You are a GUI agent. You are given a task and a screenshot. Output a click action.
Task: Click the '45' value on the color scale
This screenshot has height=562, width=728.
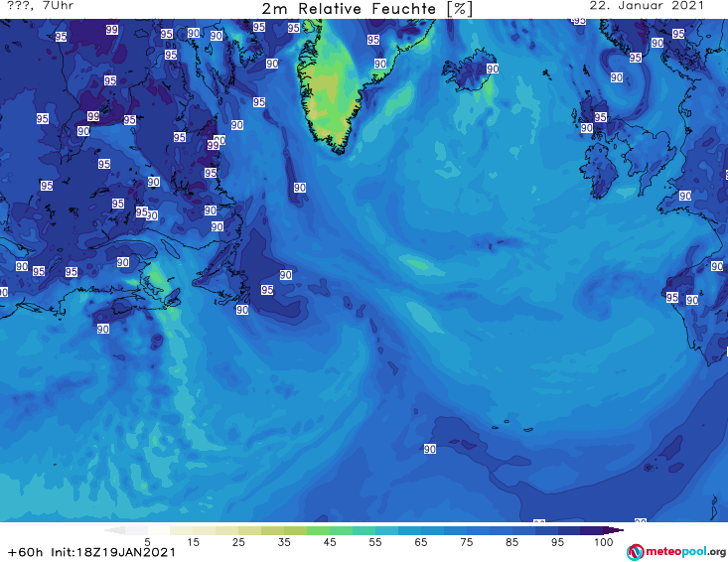click(x=330, y=542)
